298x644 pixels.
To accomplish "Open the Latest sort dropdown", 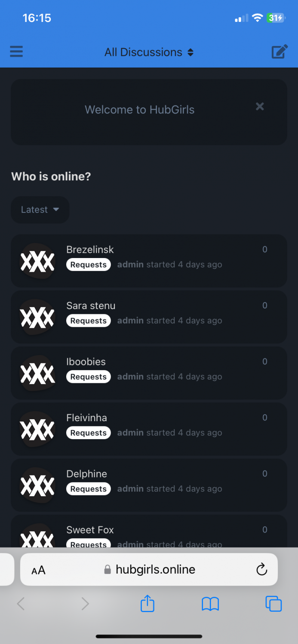I will coord(40,210).
